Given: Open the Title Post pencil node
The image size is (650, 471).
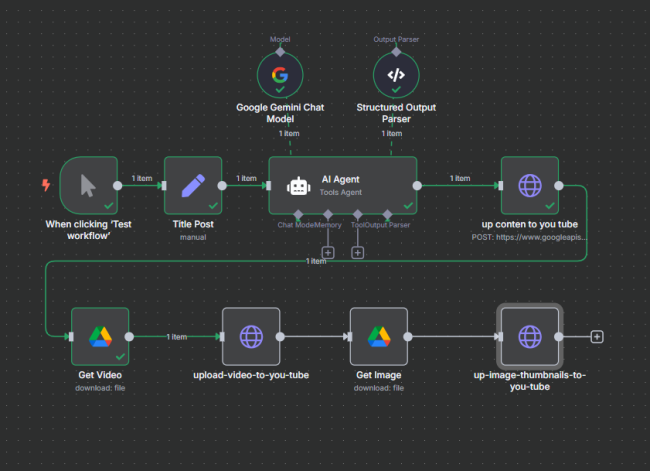Looking at the screenshot, I should [193, 185].
